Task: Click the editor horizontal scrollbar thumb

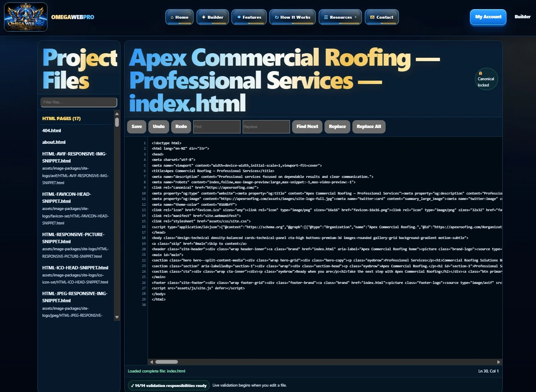Action: pos(167,362)
